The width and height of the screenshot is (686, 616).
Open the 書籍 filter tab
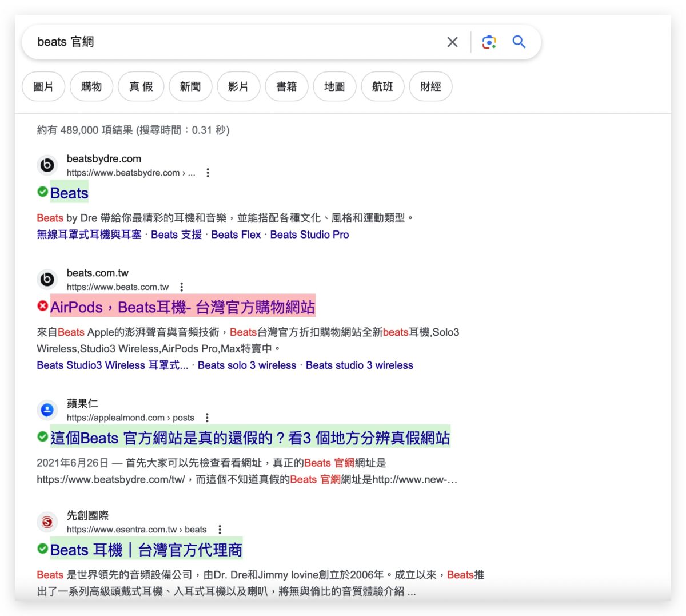pyautogui.click(x=286, y=86)
